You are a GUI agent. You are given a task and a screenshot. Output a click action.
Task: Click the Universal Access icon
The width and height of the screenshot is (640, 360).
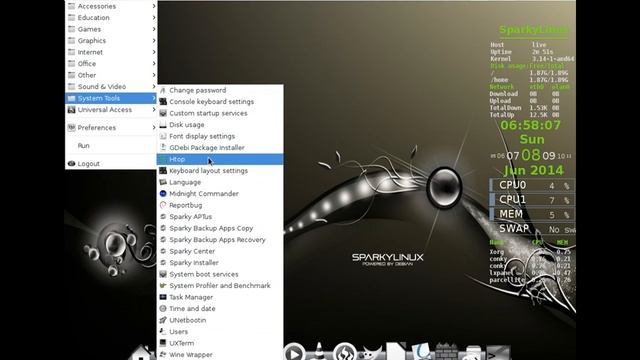click(71, 109)
